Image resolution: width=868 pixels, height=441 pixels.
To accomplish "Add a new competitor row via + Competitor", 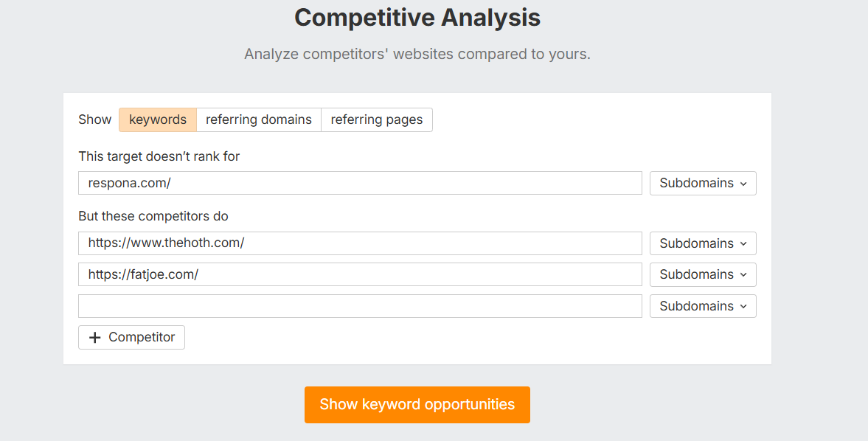I will (131, 337).
